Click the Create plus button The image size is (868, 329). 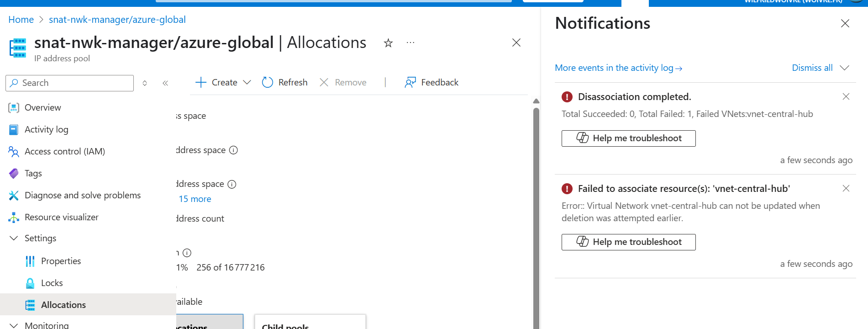click(216, 82)
